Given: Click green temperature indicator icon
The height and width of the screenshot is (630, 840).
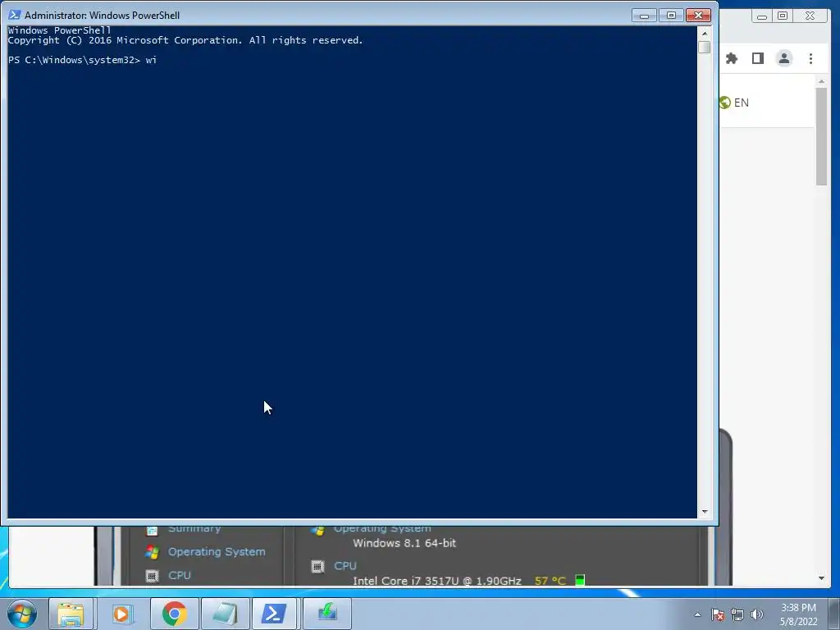Looking at the screenshot, I should 580,580.
